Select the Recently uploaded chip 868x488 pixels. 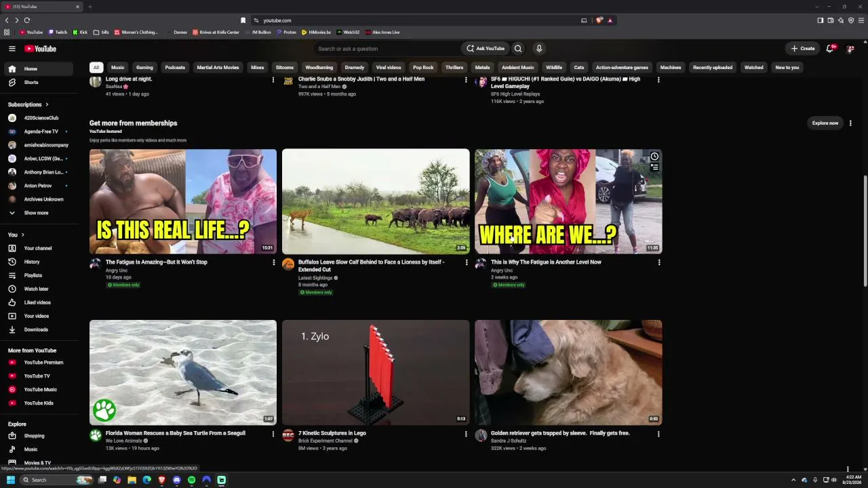click(x=713, y=68)
